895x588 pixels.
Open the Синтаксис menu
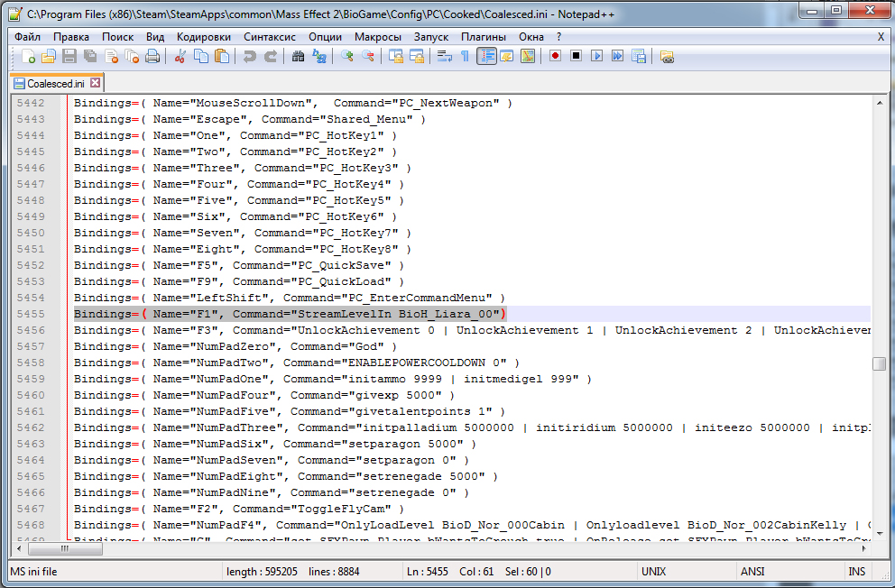270,36
